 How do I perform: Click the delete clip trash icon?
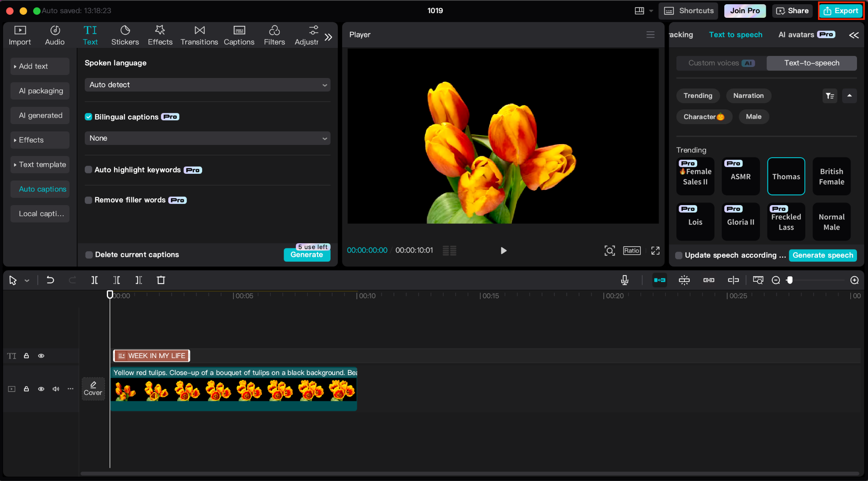click(x=161, y=280)
